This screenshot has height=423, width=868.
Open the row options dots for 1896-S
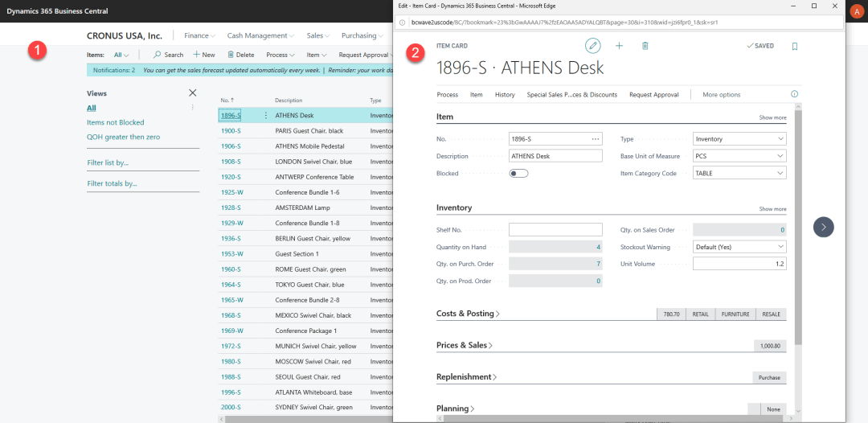coord(266,116)
